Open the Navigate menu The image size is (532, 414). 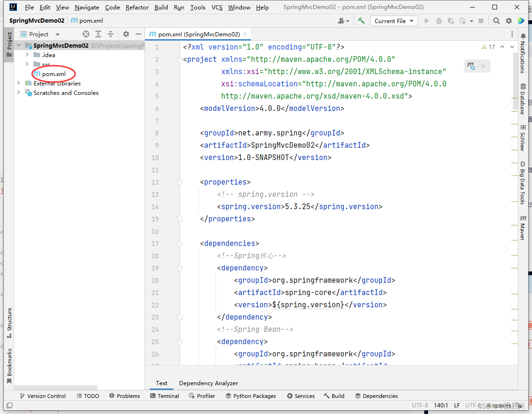[87, 7]
